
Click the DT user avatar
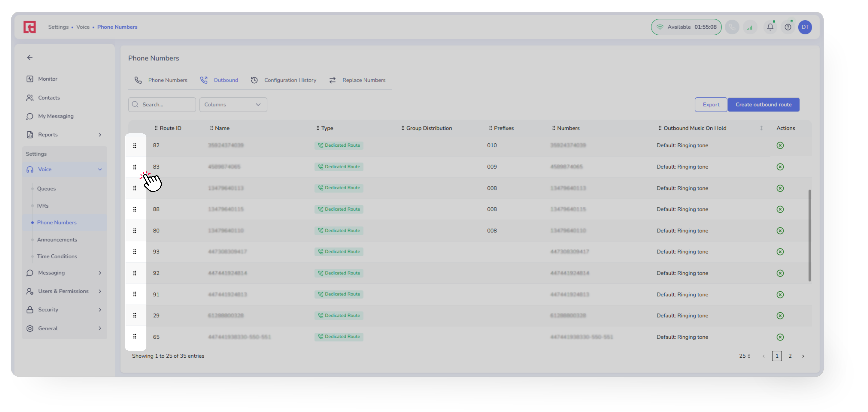[805, 27]
